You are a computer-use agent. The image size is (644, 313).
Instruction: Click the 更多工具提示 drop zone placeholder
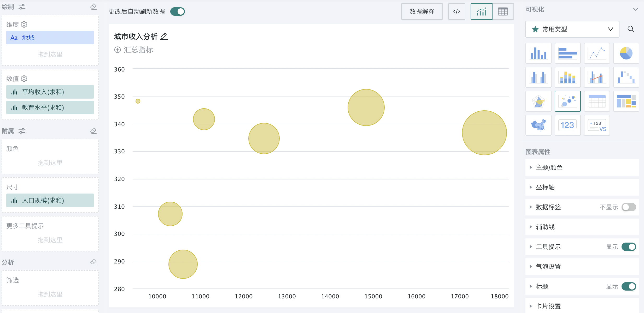click(50, 240)
